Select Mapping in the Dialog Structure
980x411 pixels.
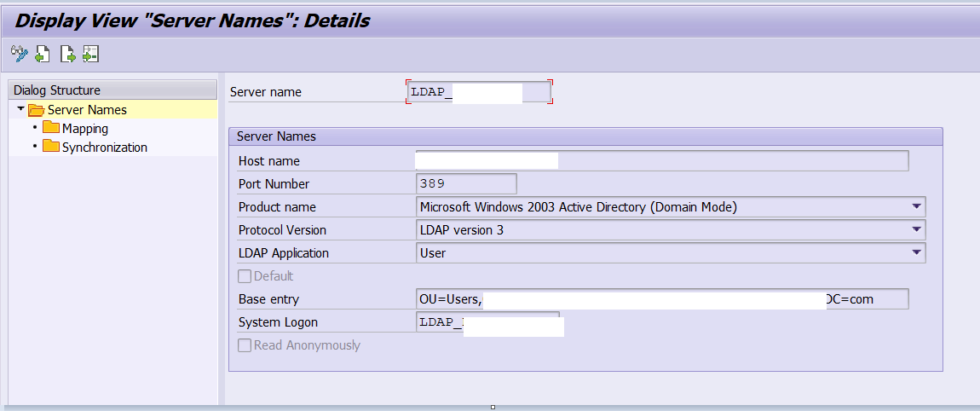coord(84,129)
